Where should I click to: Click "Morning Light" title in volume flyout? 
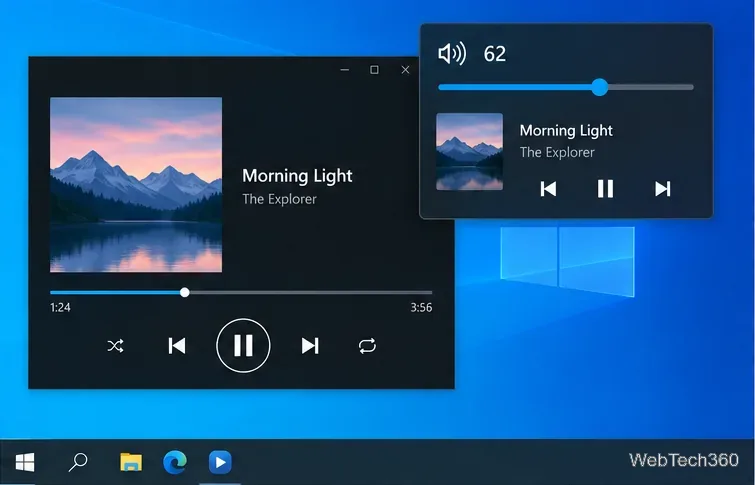pyautogui.click(x=566, y=131)
